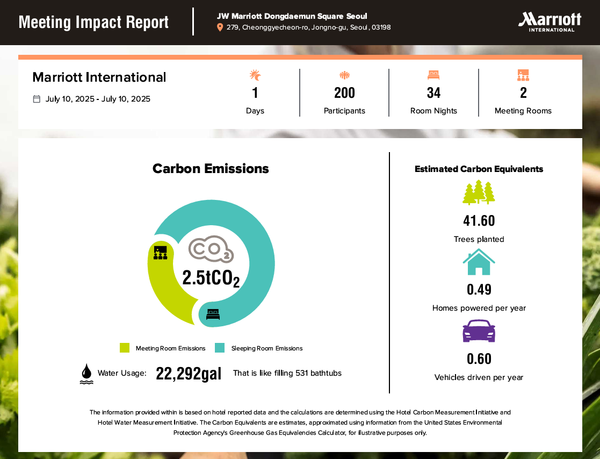Click the Marriott International logo

549,22
